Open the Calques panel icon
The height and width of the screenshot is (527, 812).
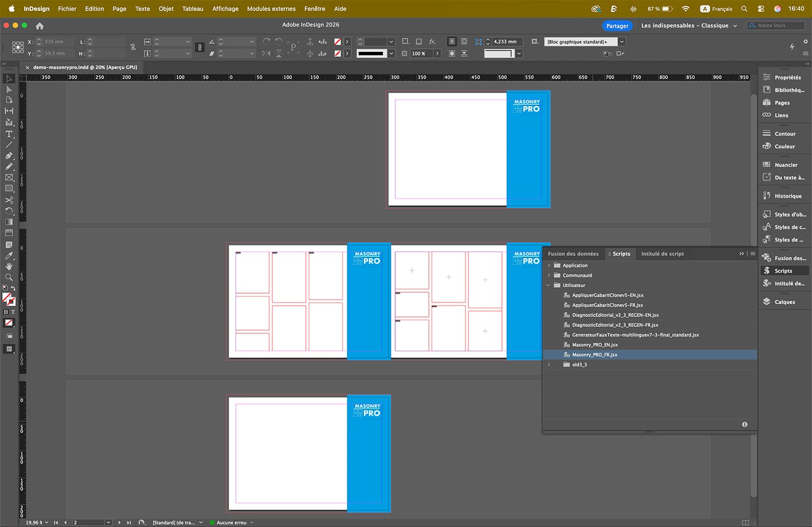(x=767, y=302)
